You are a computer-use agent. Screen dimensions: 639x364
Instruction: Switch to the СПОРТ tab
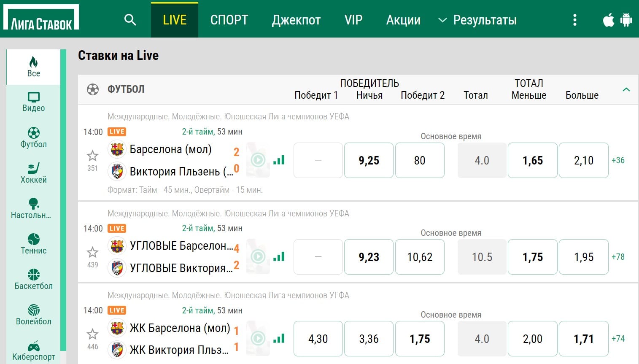229,20
